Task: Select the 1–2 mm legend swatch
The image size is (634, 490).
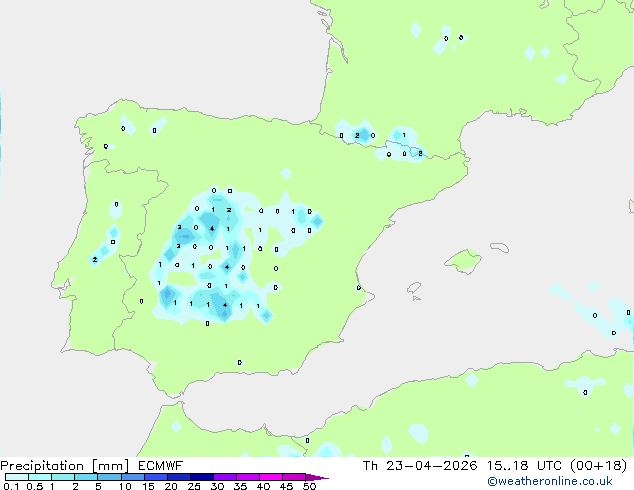Action: pos(63,477)
